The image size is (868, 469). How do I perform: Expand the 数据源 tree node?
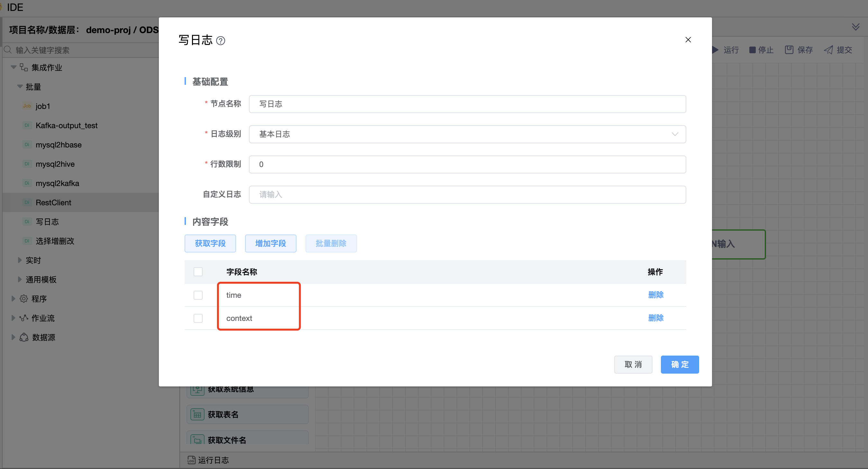pyautogui.click(x=14, y=337)
